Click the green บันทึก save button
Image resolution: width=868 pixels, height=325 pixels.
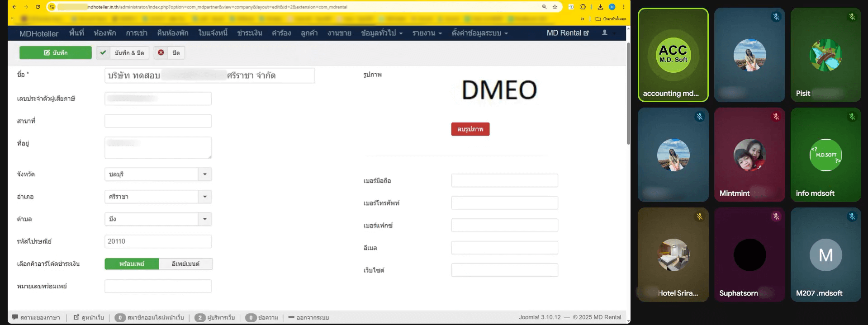tap(56, 53)
